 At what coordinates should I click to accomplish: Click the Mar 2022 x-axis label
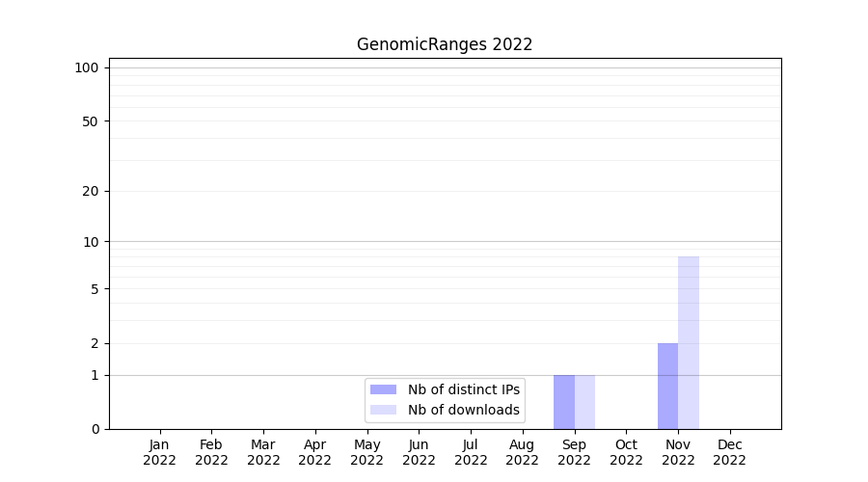pyautogui.click(x=263, y=452)
